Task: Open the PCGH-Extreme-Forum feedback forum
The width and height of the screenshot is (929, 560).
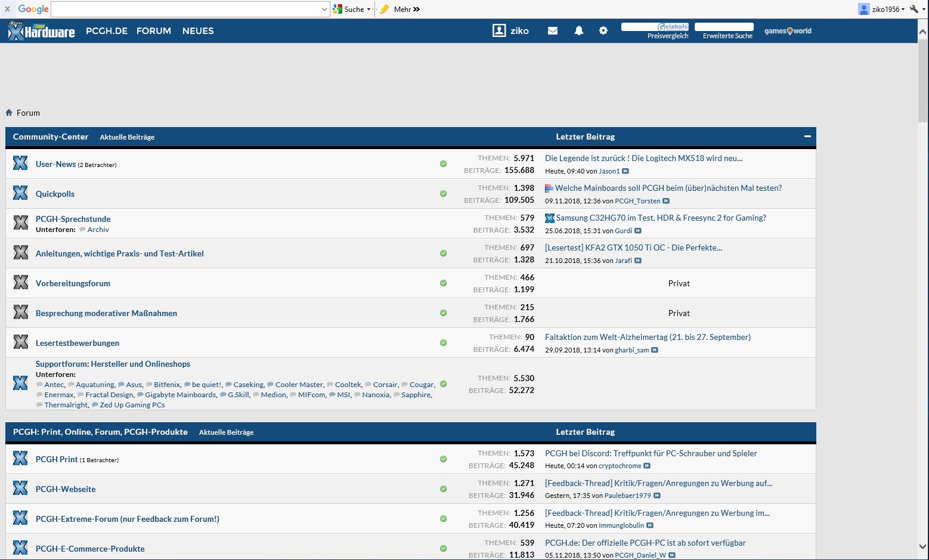Action: coord(128,519)
